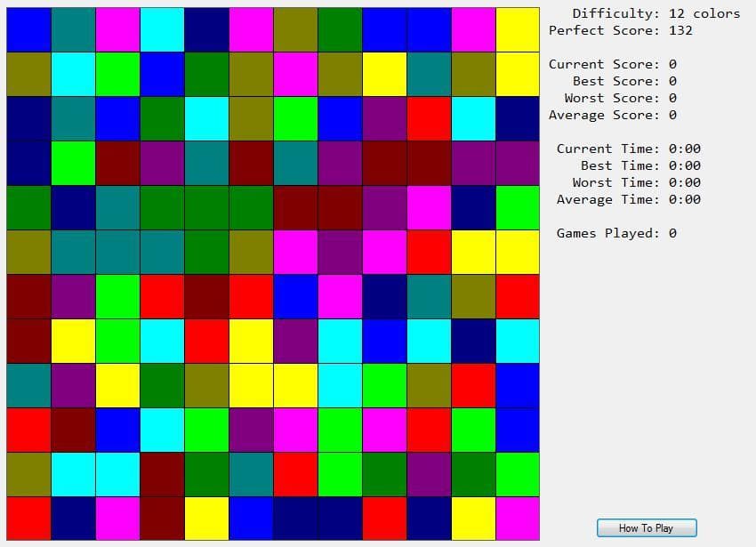Click the blue tile in the bottom row

[x=251, y=519]
